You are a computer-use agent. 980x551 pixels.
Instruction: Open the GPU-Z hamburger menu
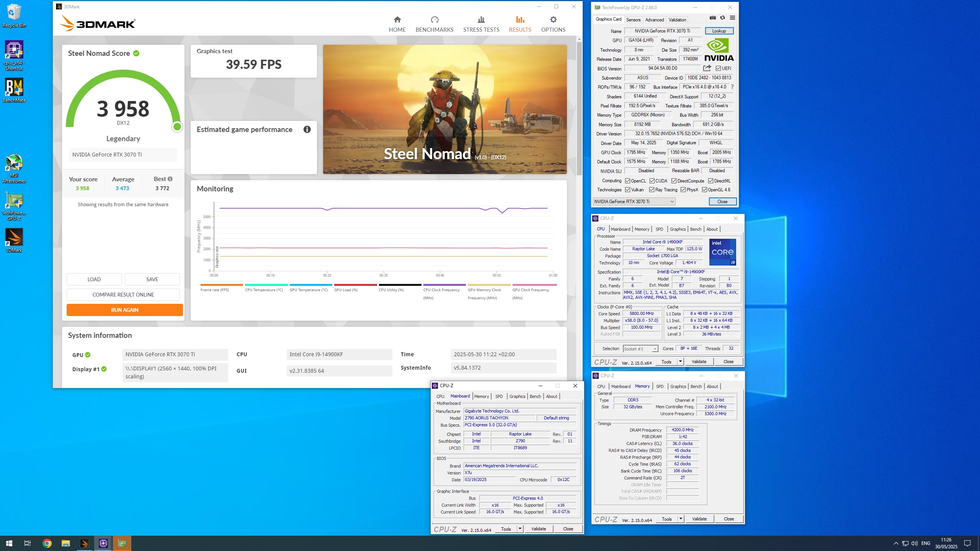coord(732,18)
